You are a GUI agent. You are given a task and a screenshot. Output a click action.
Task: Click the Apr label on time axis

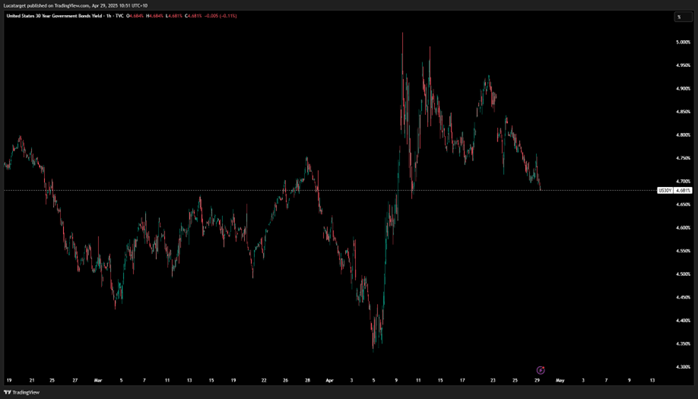329,380
